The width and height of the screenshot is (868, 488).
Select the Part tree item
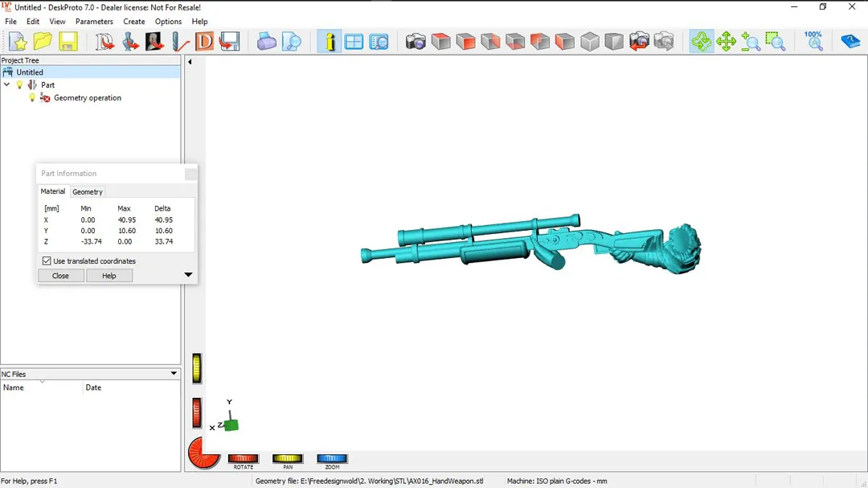click(47, 84)
